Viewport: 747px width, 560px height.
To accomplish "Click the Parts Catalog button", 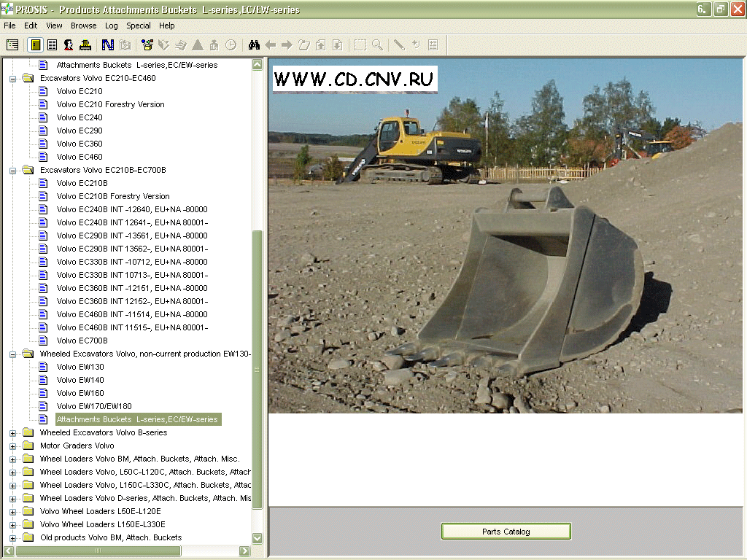I will 506,532.
